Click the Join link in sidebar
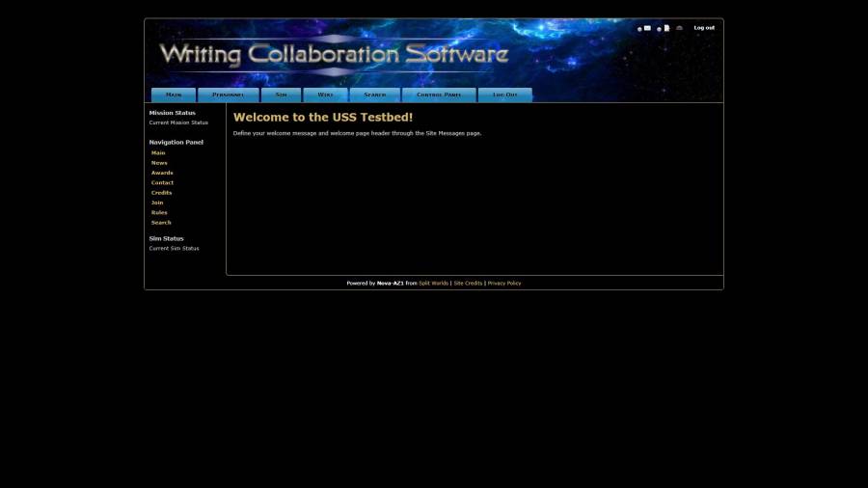 tap(157, 203)
